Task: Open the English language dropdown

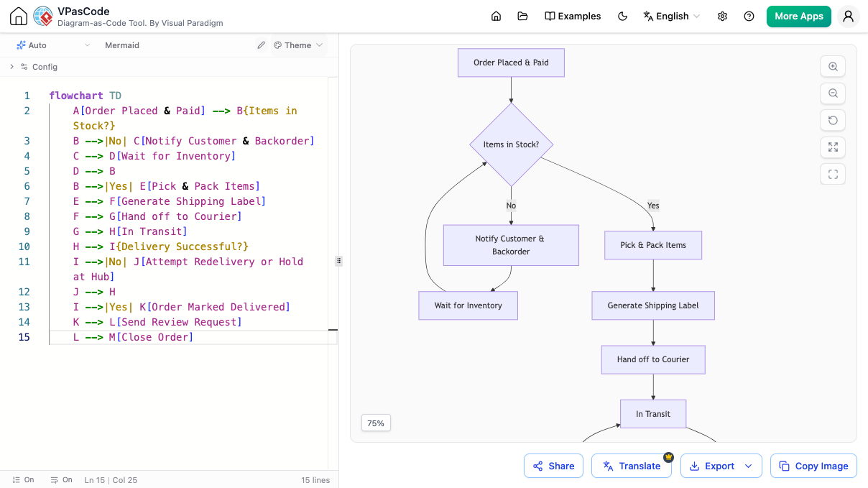Action: pyautogui.click(x=671, y=17)
